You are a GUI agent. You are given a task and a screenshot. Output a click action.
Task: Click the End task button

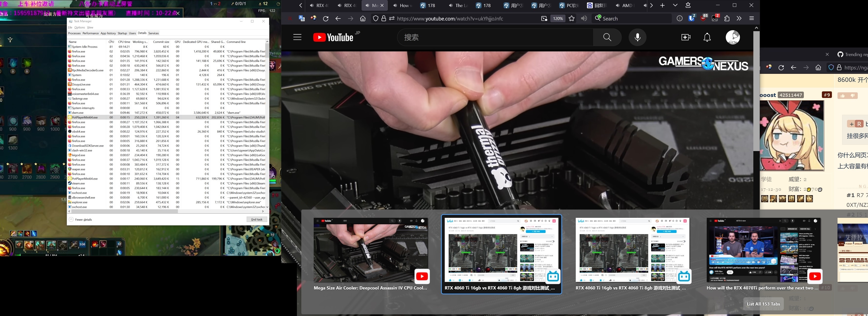[x=256, y=219]
